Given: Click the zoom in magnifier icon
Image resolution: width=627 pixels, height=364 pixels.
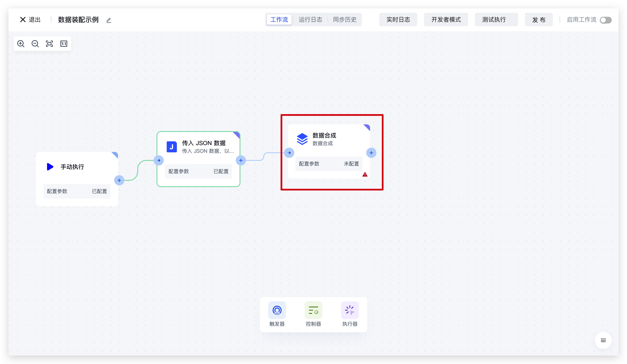Looking at the screenshot, I should pos(21,44).
